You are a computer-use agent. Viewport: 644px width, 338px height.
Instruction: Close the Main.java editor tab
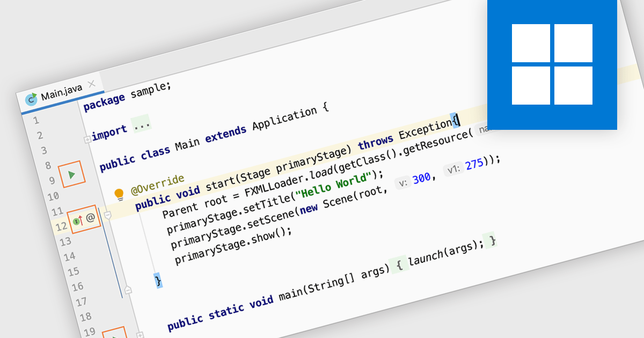point(91,84)
